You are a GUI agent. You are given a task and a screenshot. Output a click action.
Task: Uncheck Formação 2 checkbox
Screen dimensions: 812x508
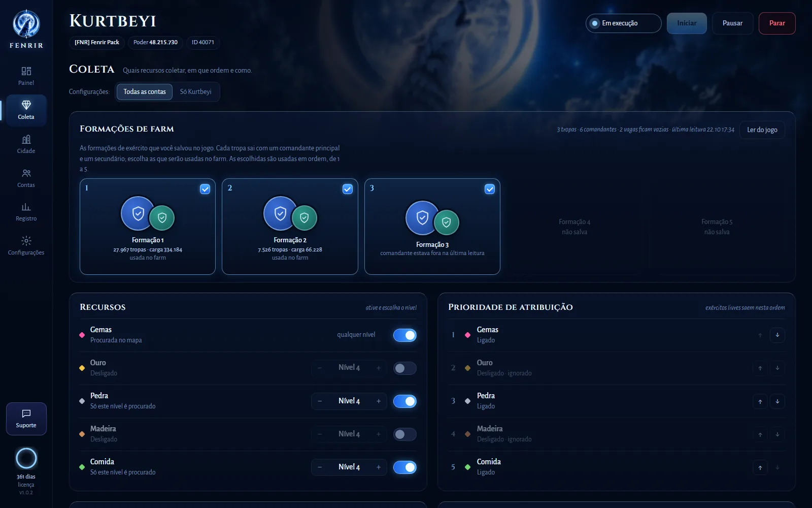[348, 189]
